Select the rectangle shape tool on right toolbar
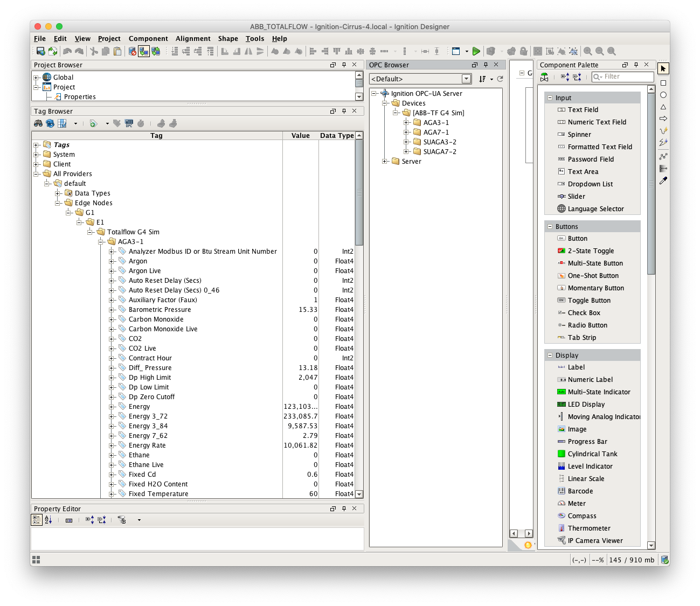This screenshot has height=606, width=700. 663,83
